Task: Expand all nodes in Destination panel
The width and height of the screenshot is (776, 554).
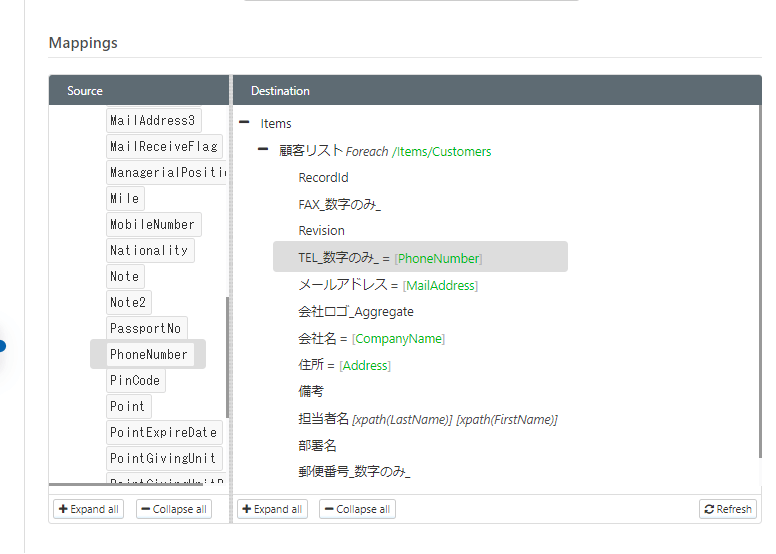Action: tap(272, 509)
